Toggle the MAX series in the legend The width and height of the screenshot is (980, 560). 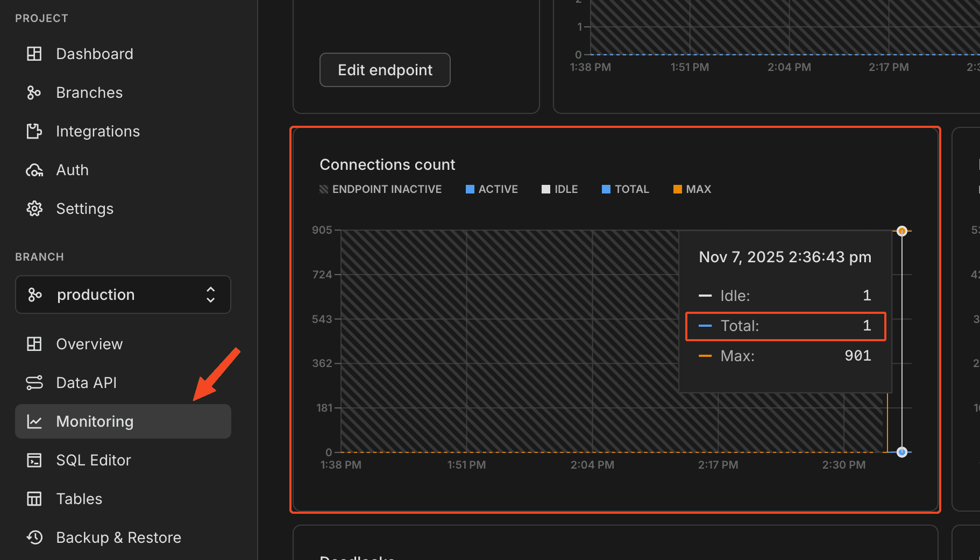[x=692, y=189]
